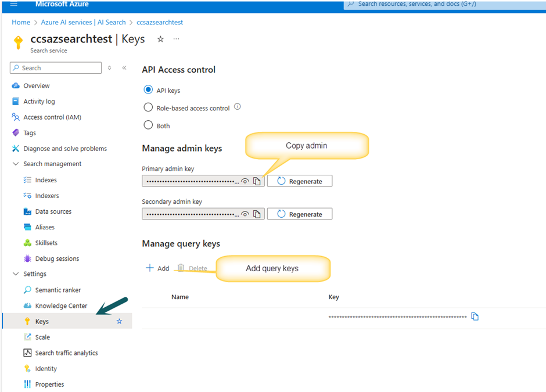This screenshot has width=546, height=392.
Task: Regenerate the primary admin key
Action: pos(300,181)
